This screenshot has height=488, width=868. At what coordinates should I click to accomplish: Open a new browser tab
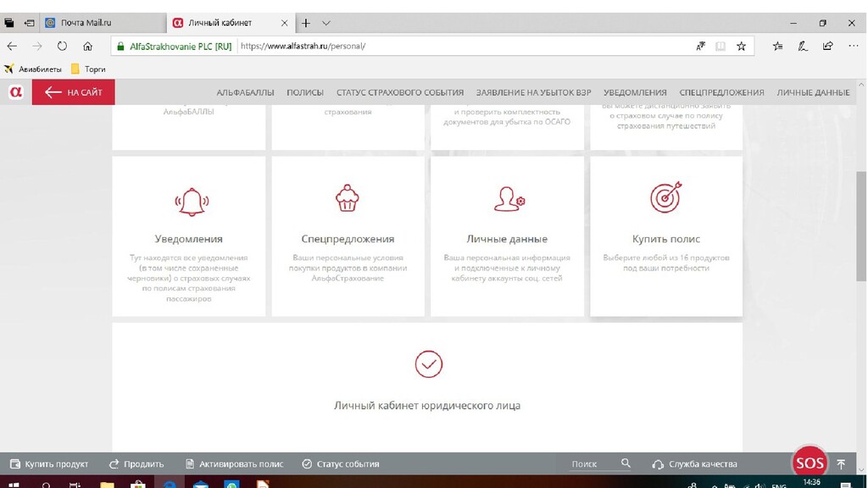pos(305,23)
